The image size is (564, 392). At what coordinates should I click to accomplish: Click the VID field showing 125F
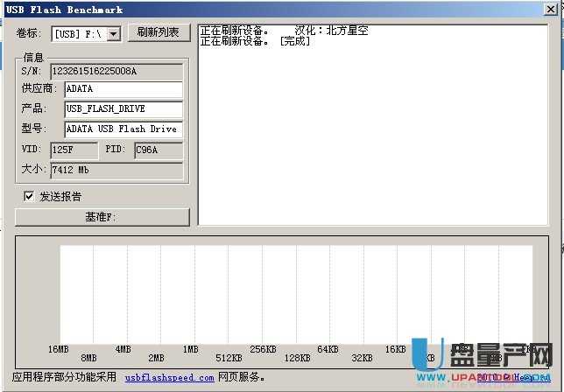[74, 150]
